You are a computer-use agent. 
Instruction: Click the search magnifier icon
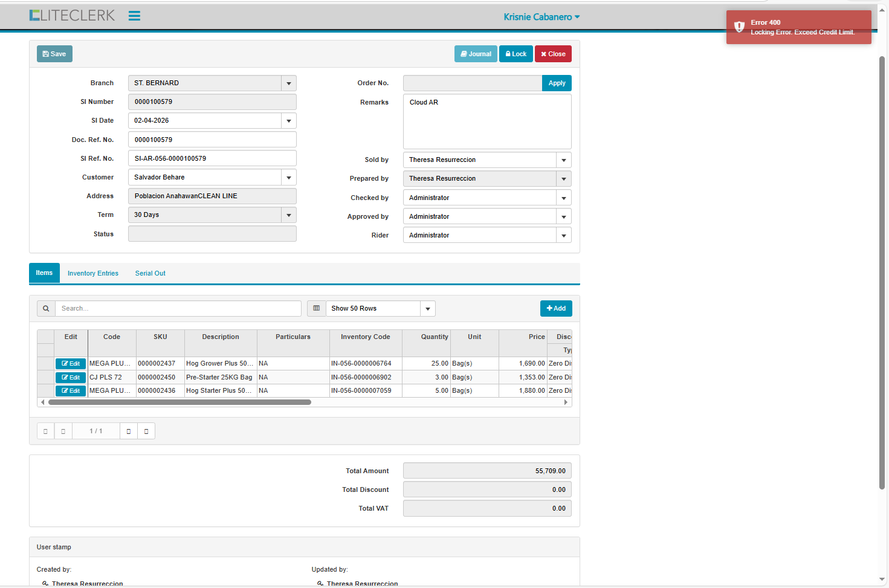46,309
